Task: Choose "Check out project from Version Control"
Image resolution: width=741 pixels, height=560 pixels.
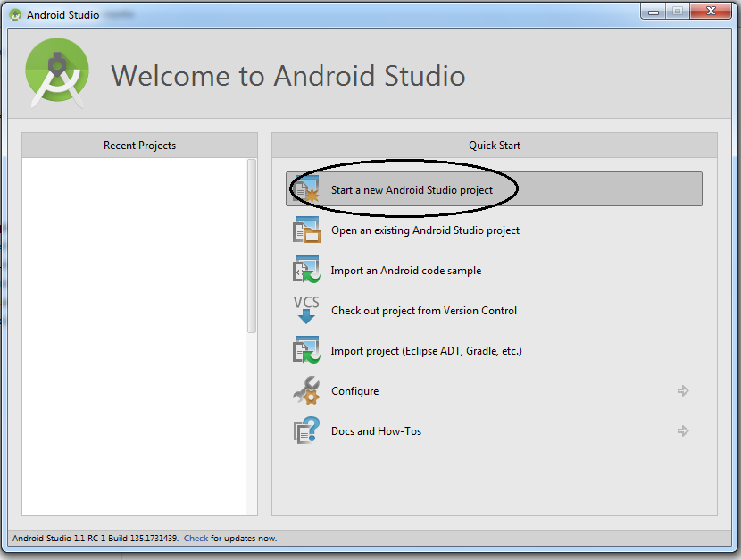Action: tap(423, 311)
